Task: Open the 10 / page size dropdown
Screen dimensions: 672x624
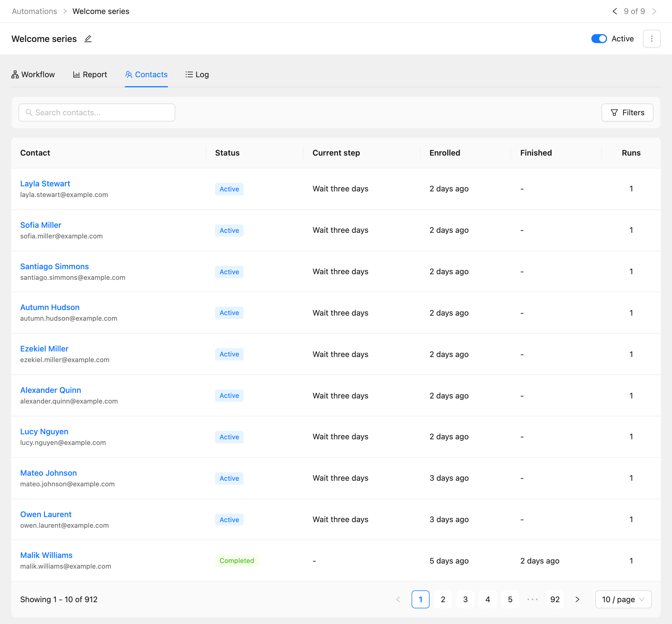Action: (x=623, y=599)
